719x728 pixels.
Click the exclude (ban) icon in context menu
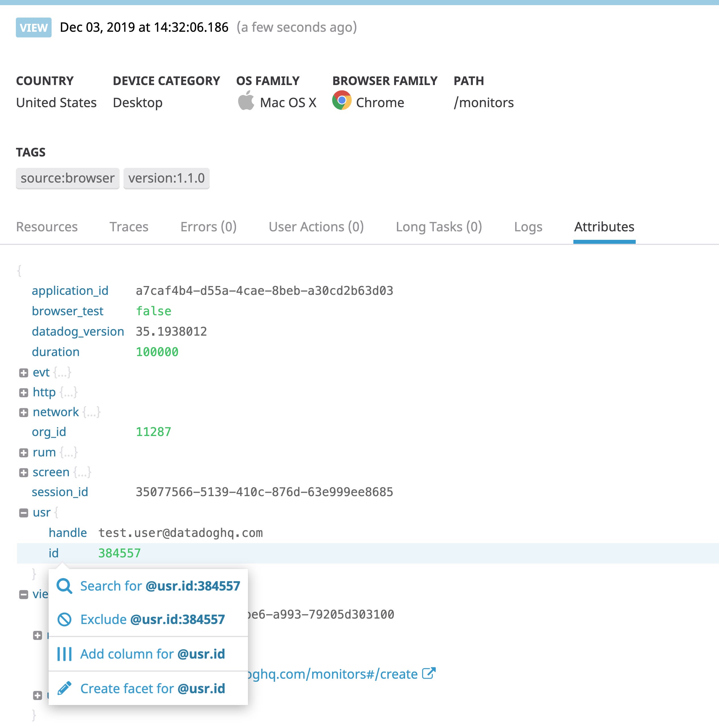[x=65, y=619]
